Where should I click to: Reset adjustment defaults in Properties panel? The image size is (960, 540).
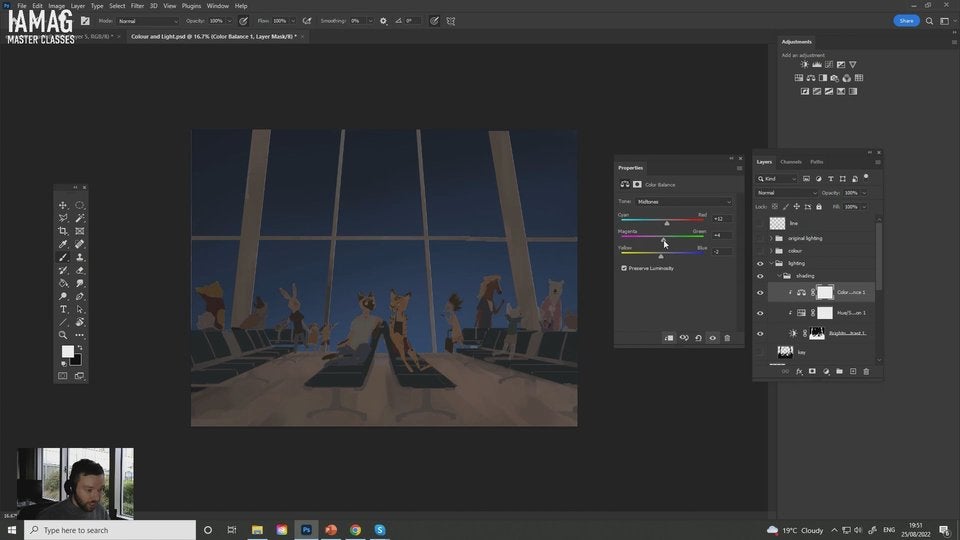698,338
